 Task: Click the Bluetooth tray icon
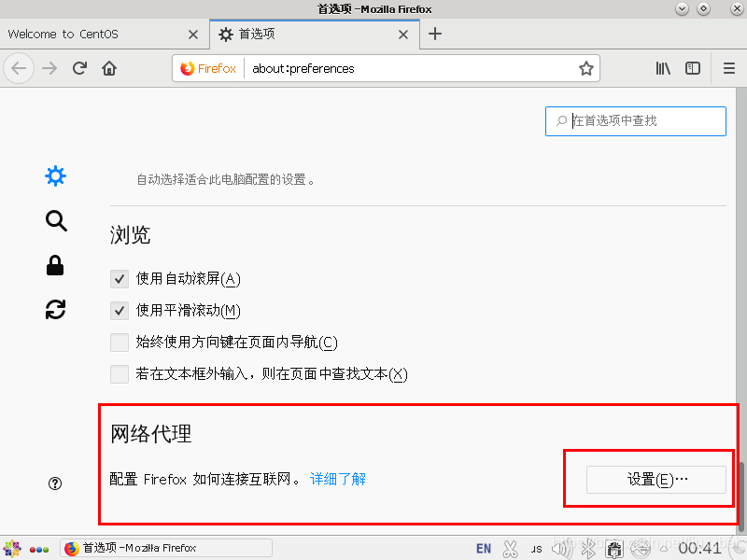click(x=589, y=549)
